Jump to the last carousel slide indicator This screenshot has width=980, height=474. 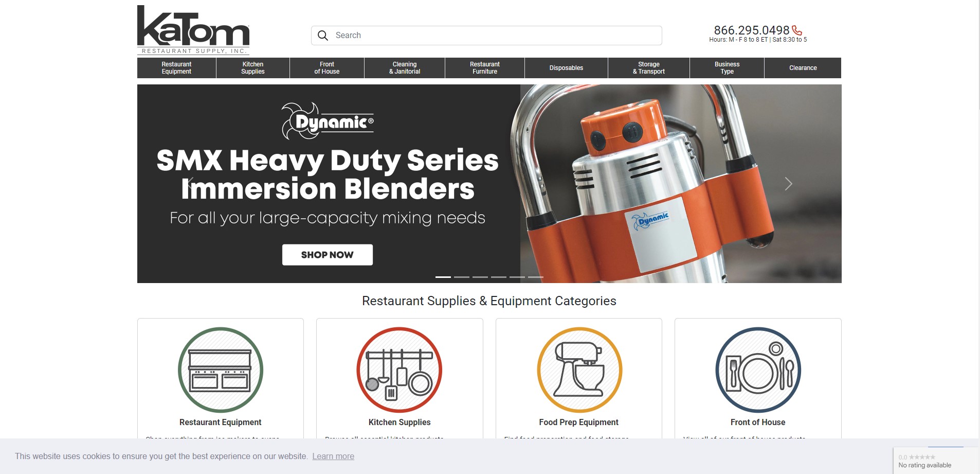click(x=536, y=277)
